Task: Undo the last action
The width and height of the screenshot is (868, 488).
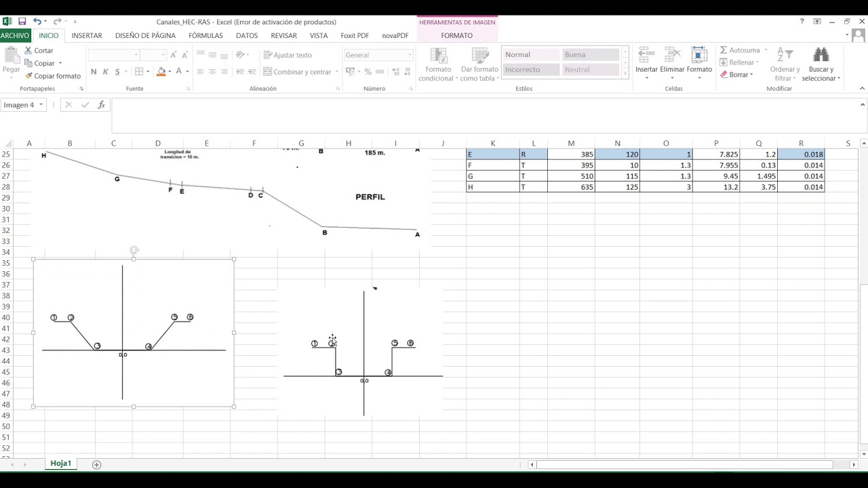Action: click(x=37, y=22)
